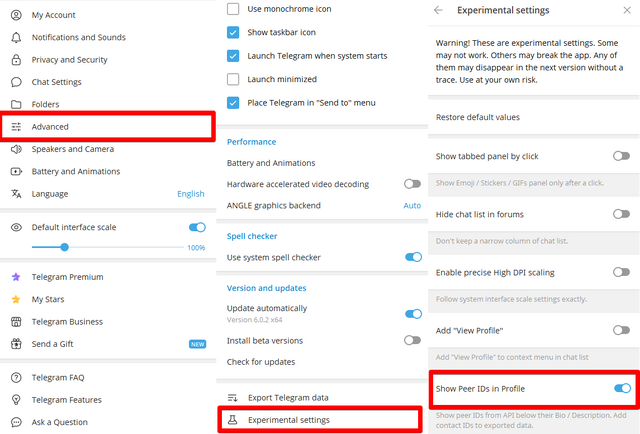Open the ANGLE graphics backend Auto selector
The height and width of the screenshot is (434, 640).
coord(412,206)
